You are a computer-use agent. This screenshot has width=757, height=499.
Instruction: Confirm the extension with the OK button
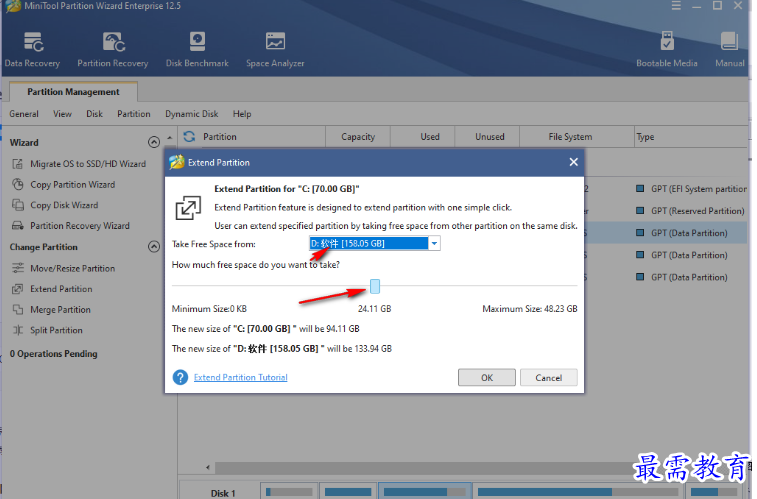click(x=487, y=377)
